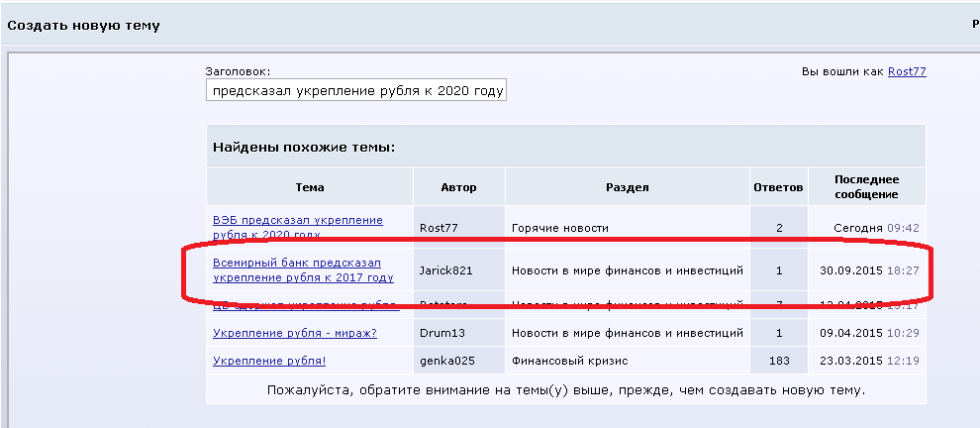Select the Горячие новости section cell
The width and height of the screenshot is (980, 428).
point(559,228)
